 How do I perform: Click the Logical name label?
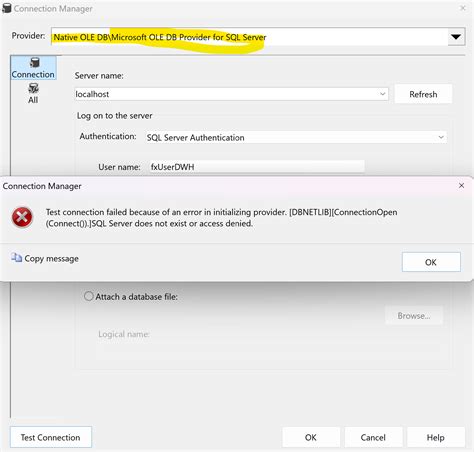[124, 334]
